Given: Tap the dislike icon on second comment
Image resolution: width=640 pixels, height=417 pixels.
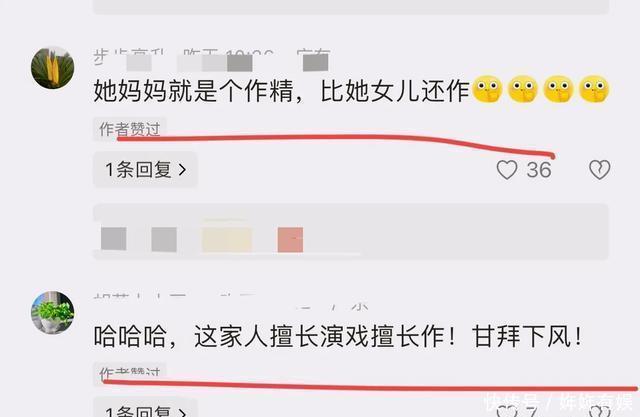Looking at the screenshot, I should tap(600, 410).
